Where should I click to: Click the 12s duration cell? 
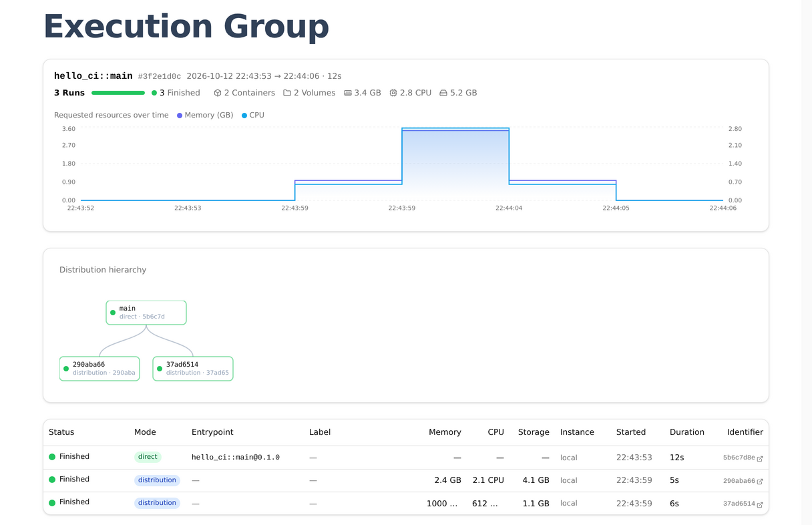(x=677, y=458)
